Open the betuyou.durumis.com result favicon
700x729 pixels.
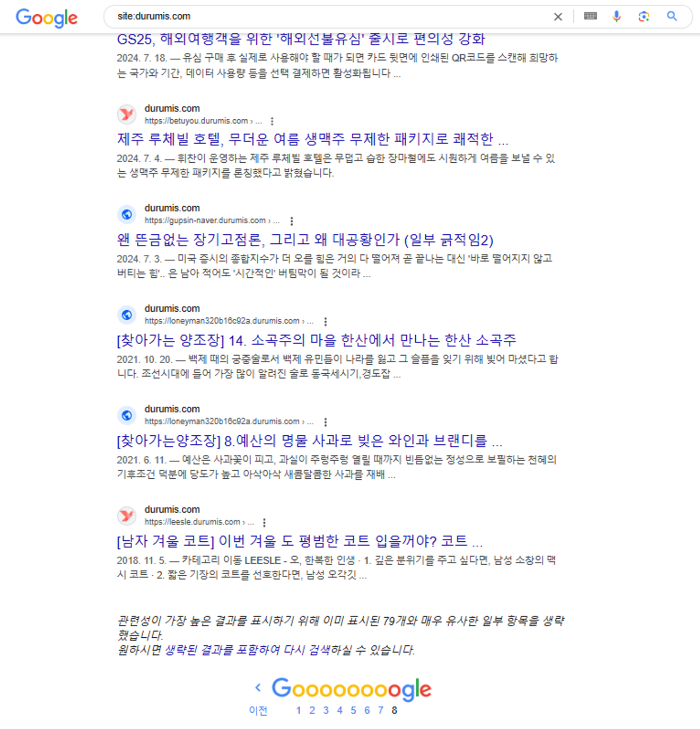coord(127,114)
